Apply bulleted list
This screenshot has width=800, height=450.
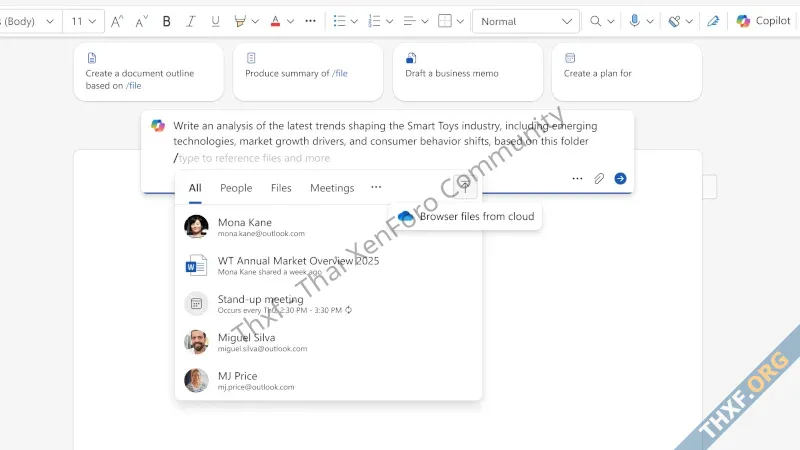339,21
